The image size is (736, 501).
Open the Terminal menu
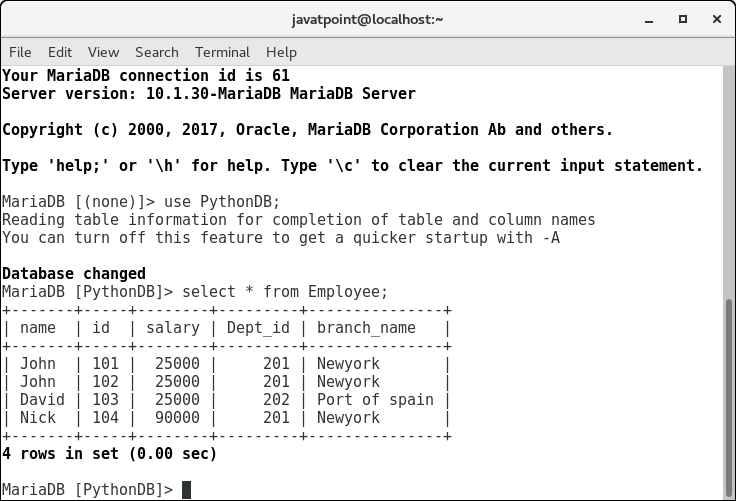[222, 52]
